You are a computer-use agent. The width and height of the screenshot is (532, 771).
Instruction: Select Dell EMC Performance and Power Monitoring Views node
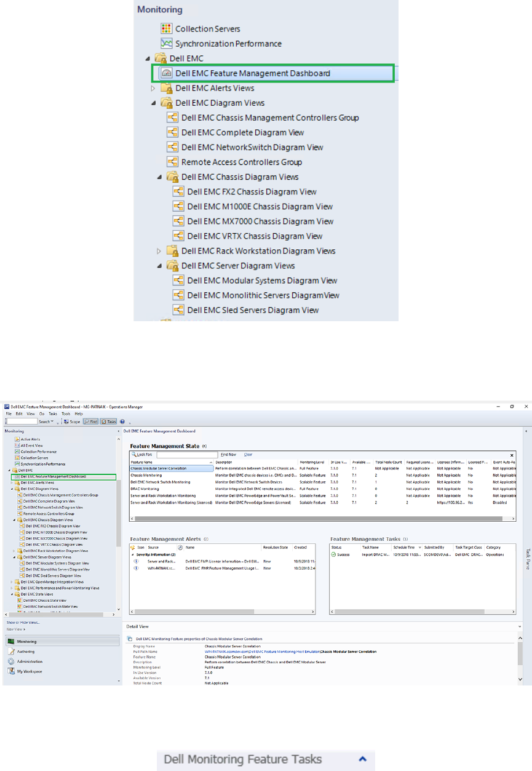click(60, 588)
